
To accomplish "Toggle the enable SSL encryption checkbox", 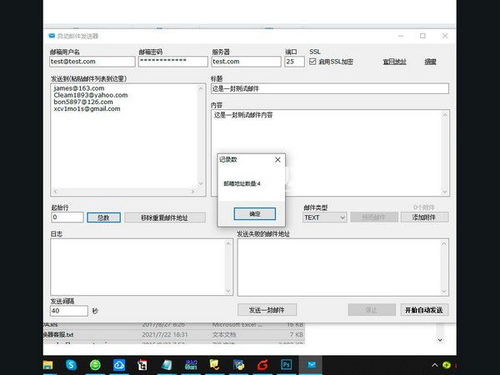I will 312,61.
